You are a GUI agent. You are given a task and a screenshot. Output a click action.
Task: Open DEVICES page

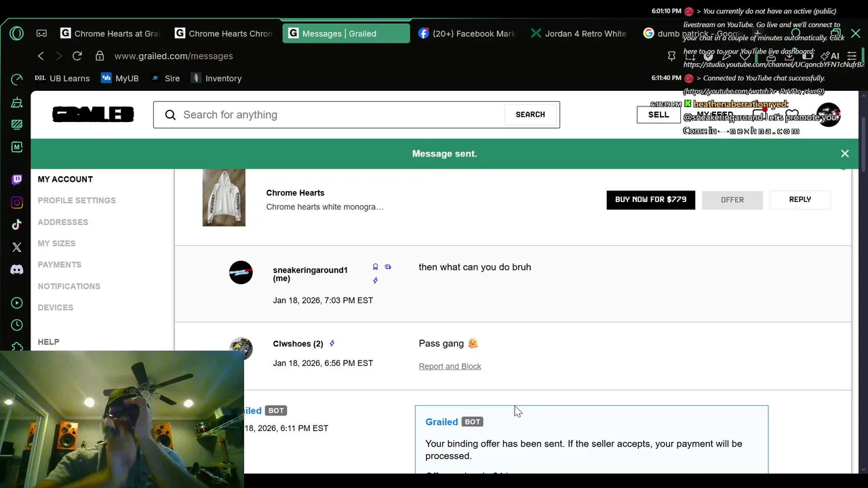(x=56, y=308)
